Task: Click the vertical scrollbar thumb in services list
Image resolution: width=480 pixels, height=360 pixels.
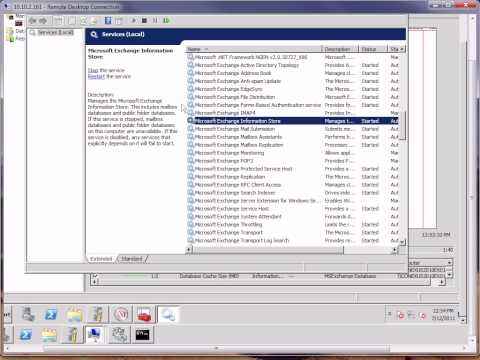Action: [402, 126]
